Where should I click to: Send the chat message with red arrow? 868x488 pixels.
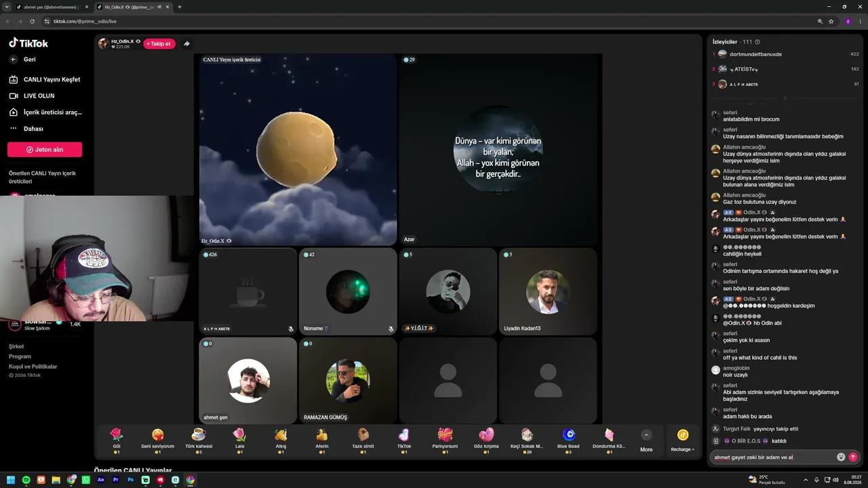(x=853, y=457)
